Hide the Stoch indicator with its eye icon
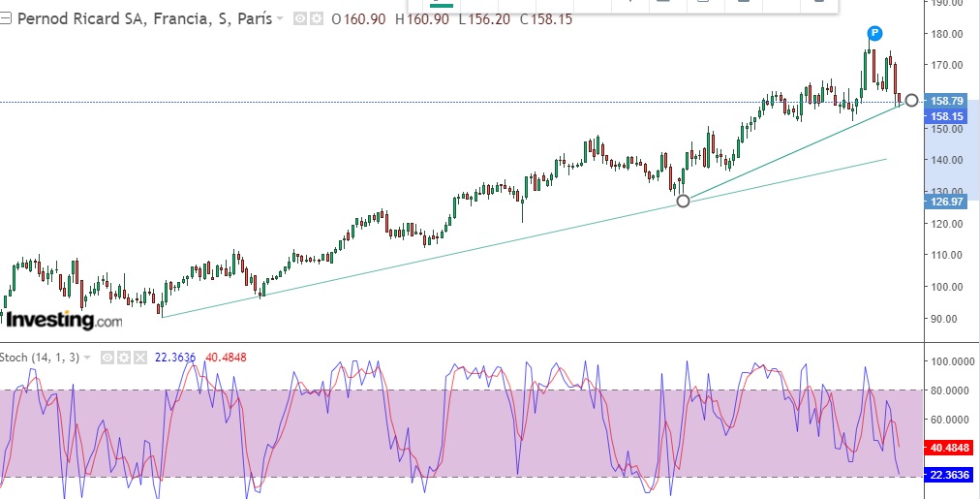This screenshot has height=499, width=980. click(x=107, y=358)
